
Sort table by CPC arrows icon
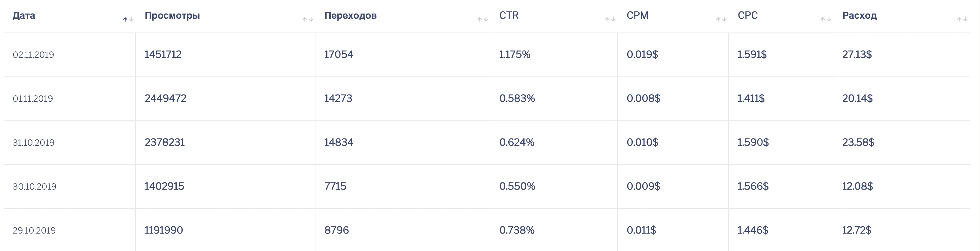826,20
